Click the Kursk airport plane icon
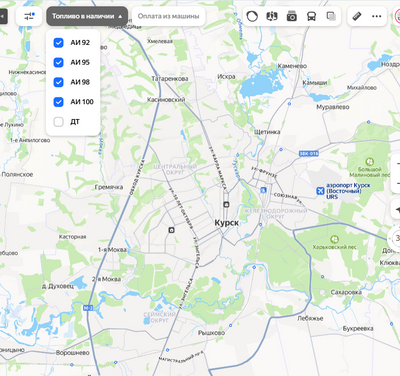Screen dimensions: 400x376 point(320,191)
